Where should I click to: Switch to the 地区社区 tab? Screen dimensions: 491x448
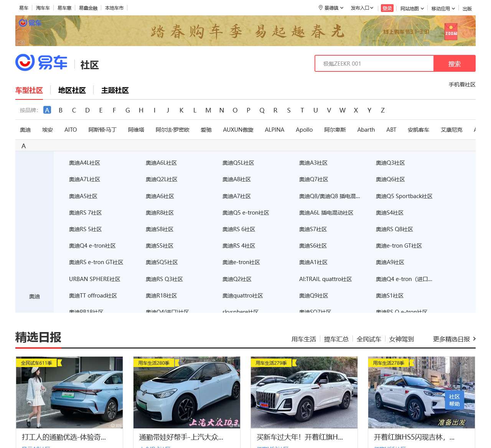pyautogui.click(x=72, y=90)
